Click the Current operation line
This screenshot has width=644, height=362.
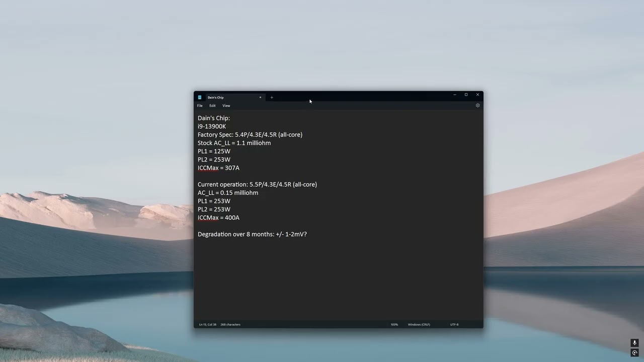click(x=257, y=185)
